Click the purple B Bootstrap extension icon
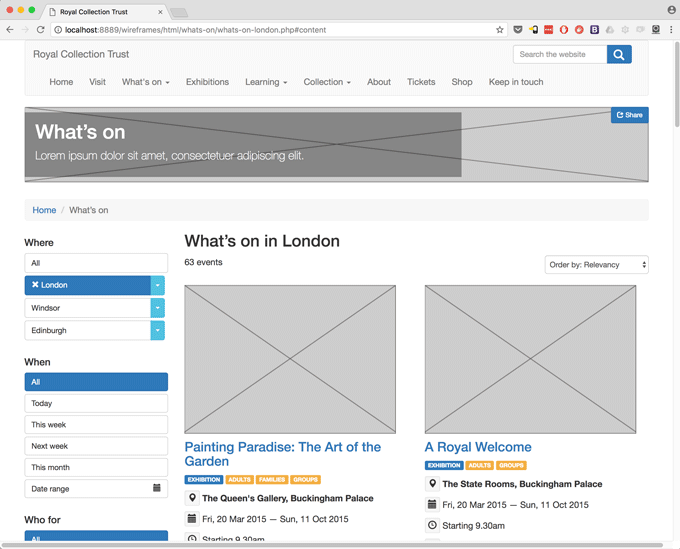 595,29
